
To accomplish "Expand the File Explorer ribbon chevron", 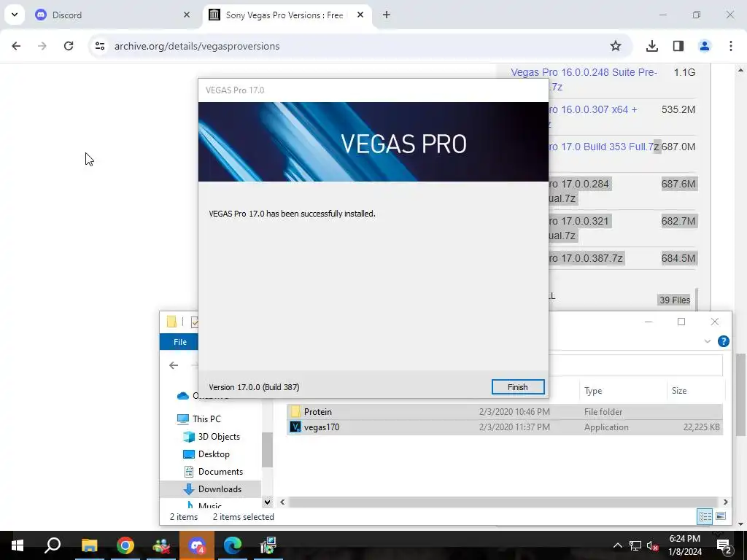I will pos(708,341).
